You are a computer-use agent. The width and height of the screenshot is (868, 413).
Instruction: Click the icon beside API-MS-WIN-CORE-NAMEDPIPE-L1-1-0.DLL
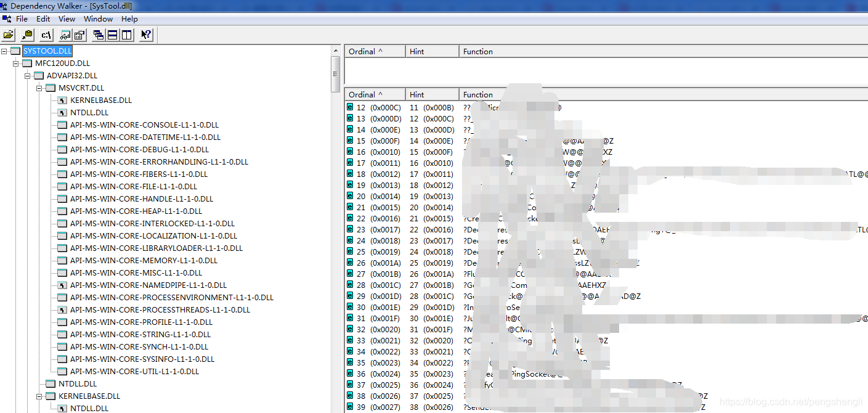tap(62, 285)
